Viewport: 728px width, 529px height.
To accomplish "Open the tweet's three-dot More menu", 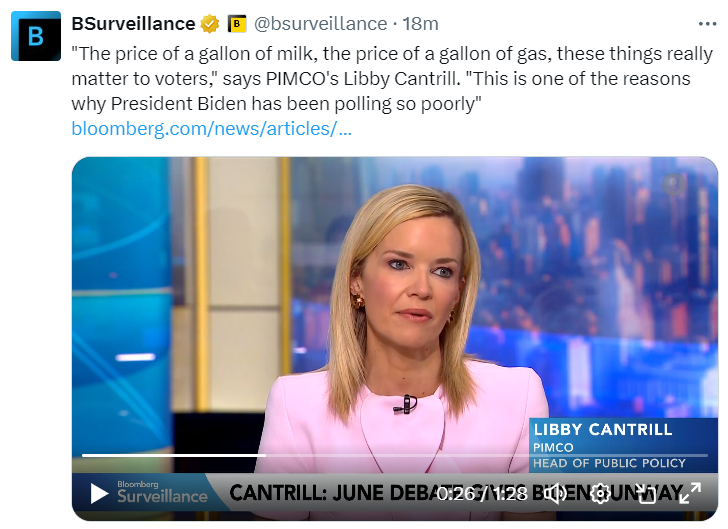I will [x=706, y=23].
